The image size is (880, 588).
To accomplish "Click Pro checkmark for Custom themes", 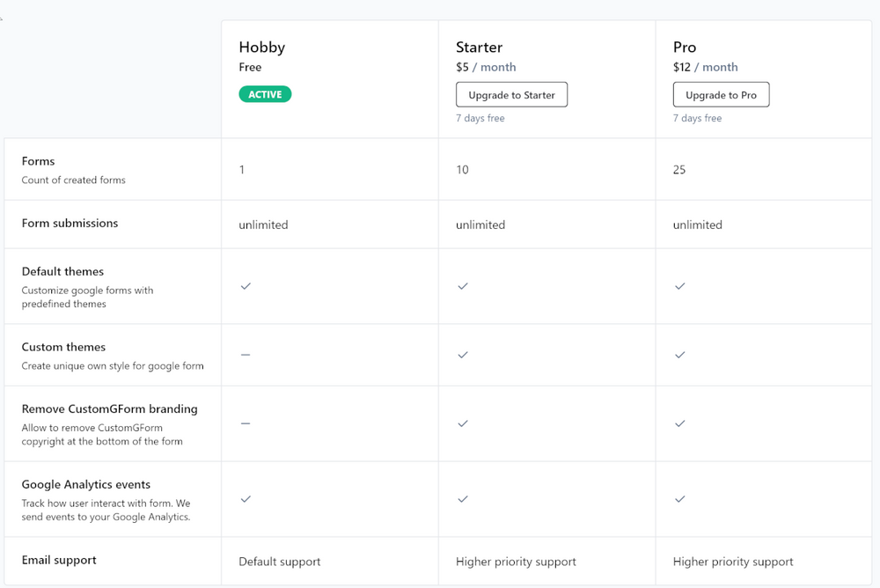I will (x=679, y=355).
